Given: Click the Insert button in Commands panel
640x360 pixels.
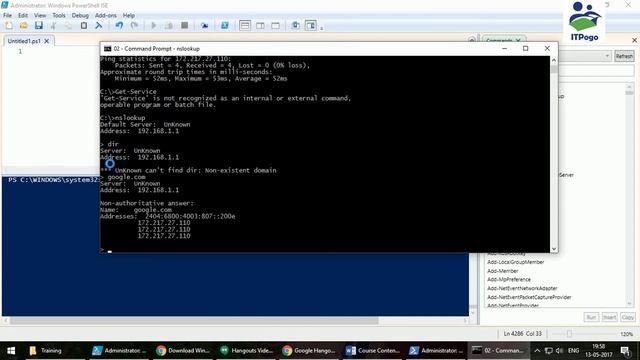Looking at the screenshot, I should pyautogui.click(x=609, y=317).
